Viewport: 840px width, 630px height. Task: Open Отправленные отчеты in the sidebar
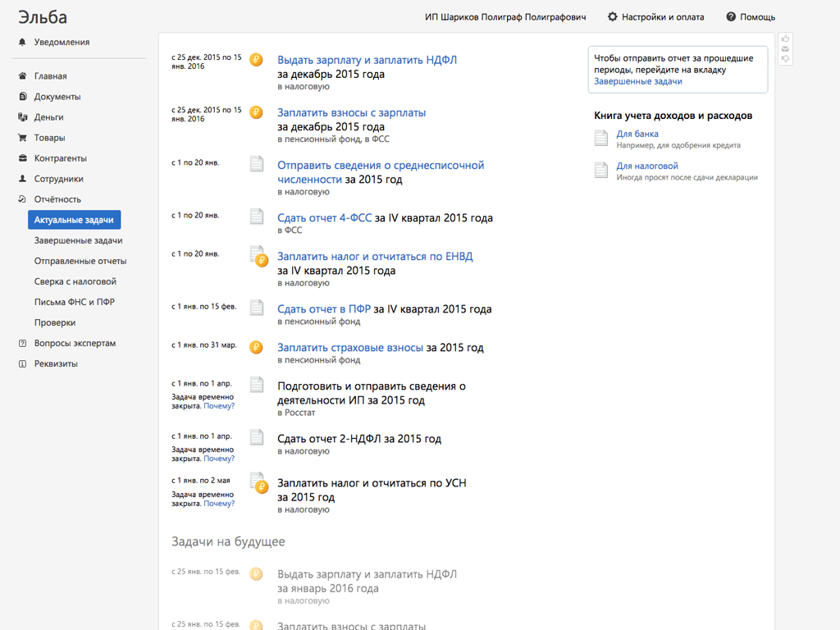pyautogui.click(x=80, y=261)
